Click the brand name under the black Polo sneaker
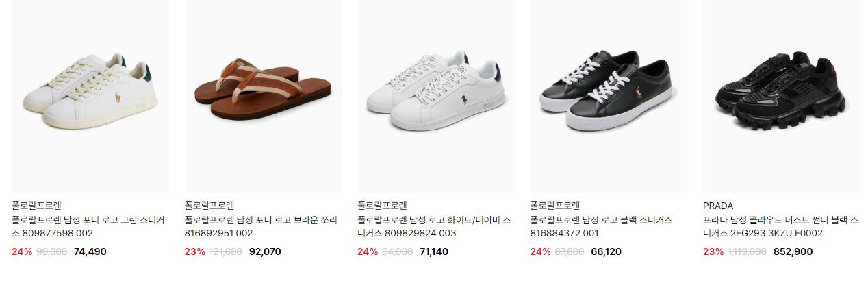This screenshot has width=868, height=283. (x=555, y=206)
